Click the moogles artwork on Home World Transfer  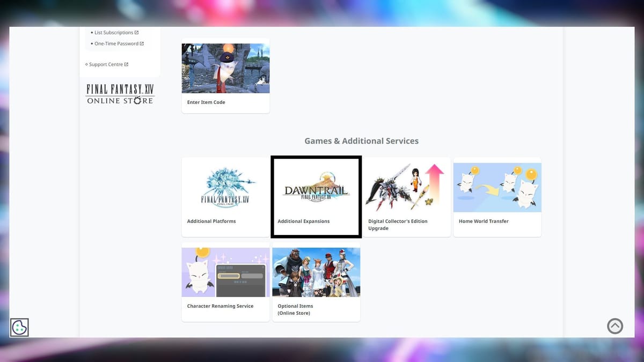click(x=496, y=187)
